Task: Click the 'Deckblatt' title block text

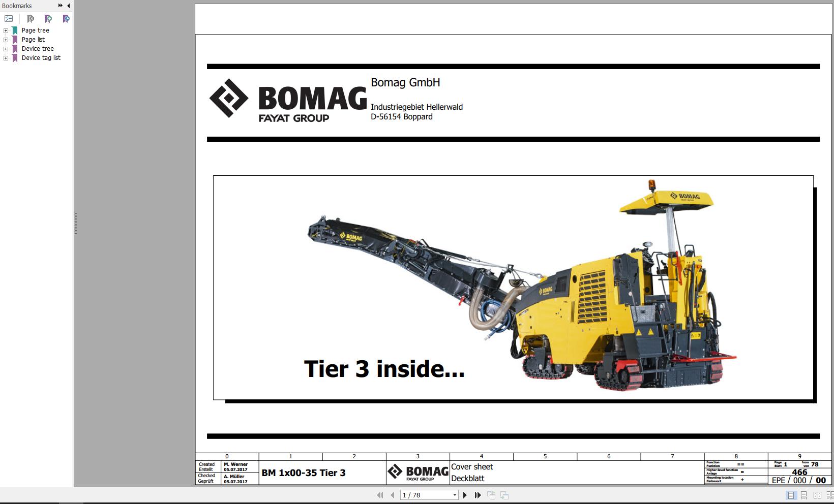Action: coord(468,479)
